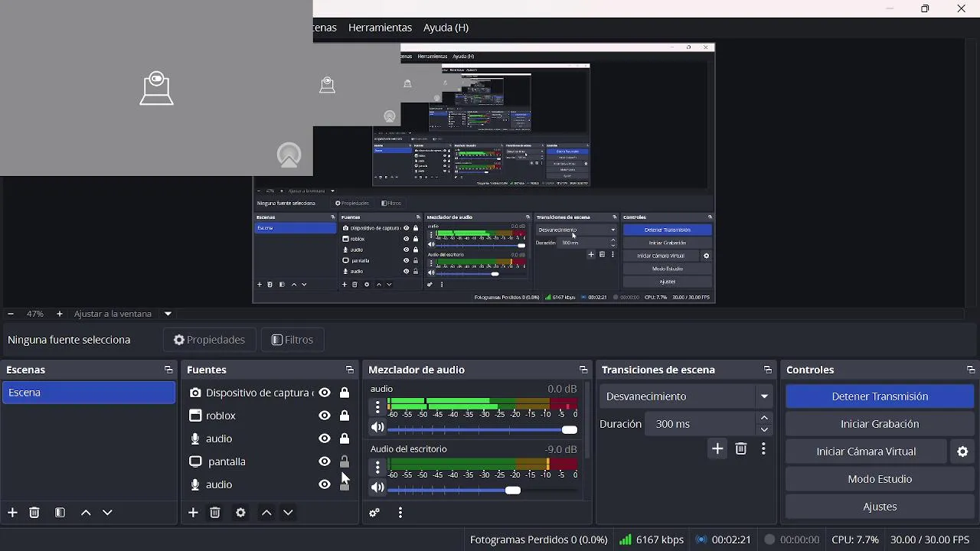The height and width of the screenshot is (551, 980).
Task: Add a new source in Fuentes
Action: [x=193, y=513]
